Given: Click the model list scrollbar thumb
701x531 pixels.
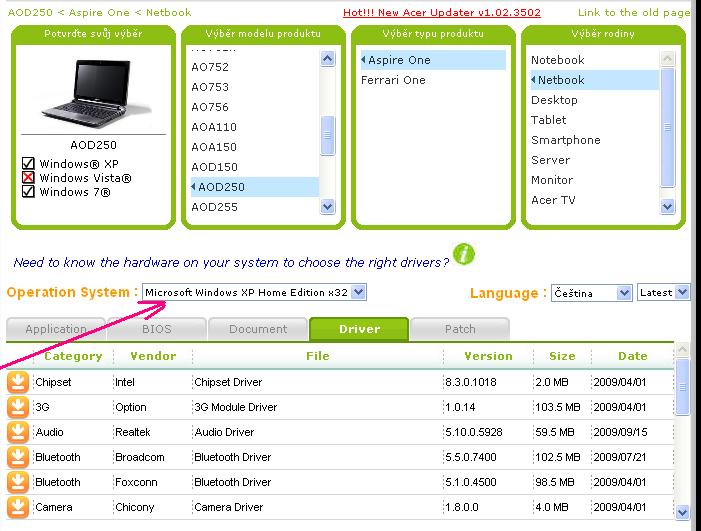Looking at the screenshot, I should pos(328,135).
